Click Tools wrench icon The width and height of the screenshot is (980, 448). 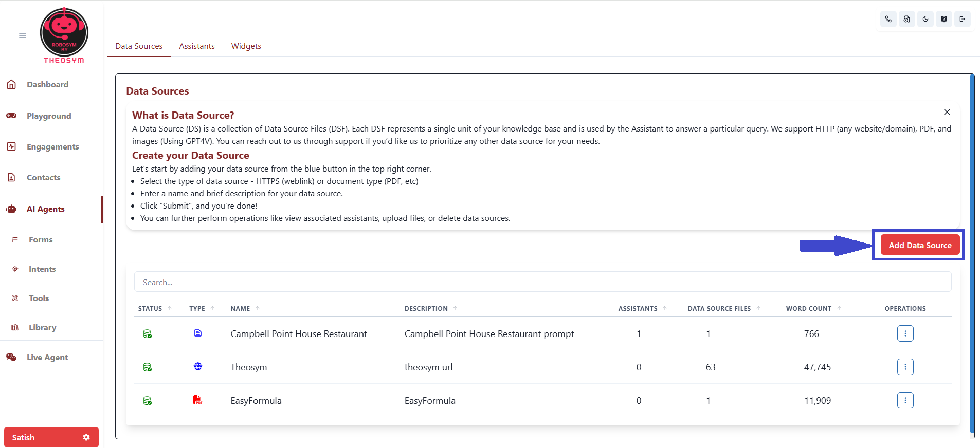point(15,298)
